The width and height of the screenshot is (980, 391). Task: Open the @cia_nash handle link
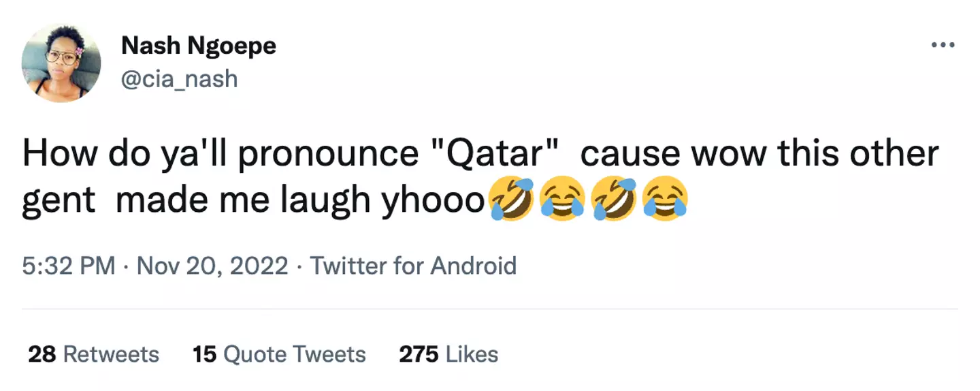click(x=179, y=79)
